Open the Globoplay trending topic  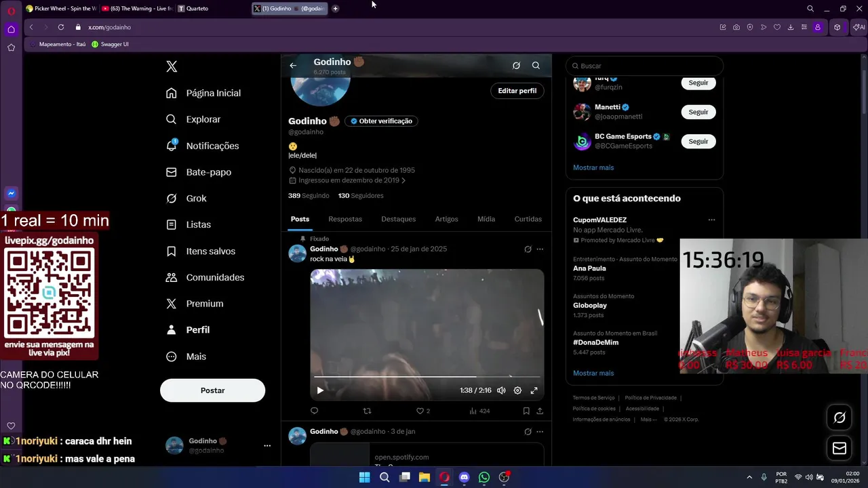[x=590, y=306]
